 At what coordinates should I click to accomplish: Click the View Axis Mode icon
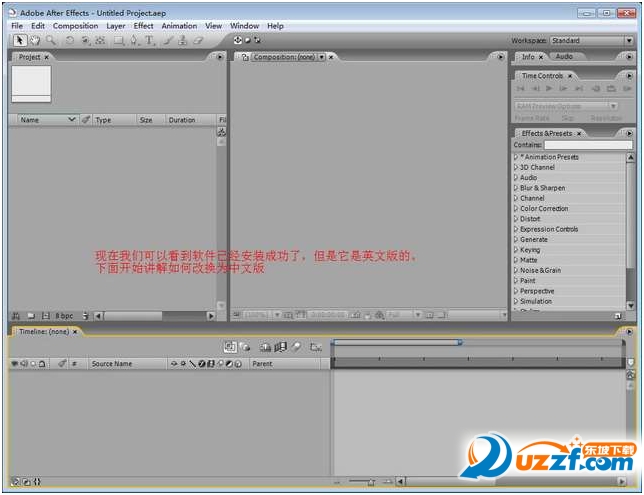pos(258,40)
